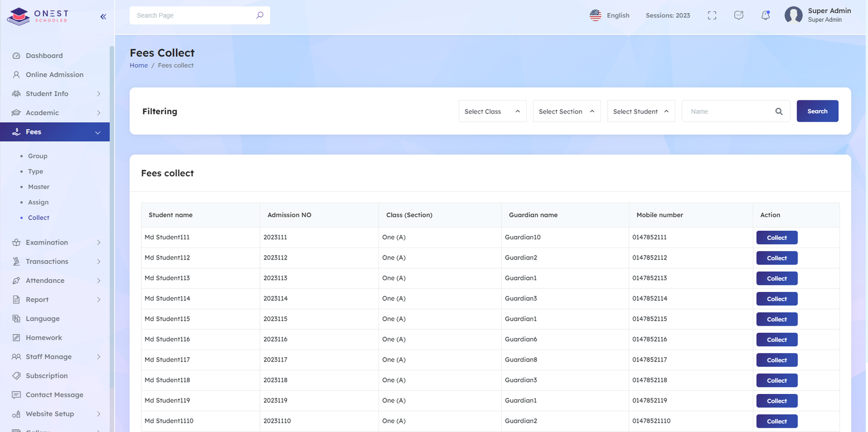Expand Report submenu chevron

99,300
